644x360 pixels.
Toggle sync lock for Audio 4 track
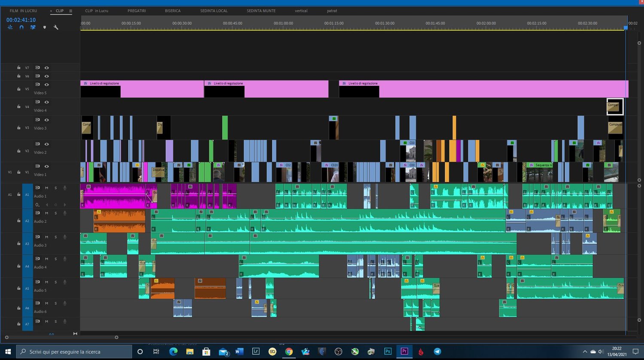tap(37, 259)
